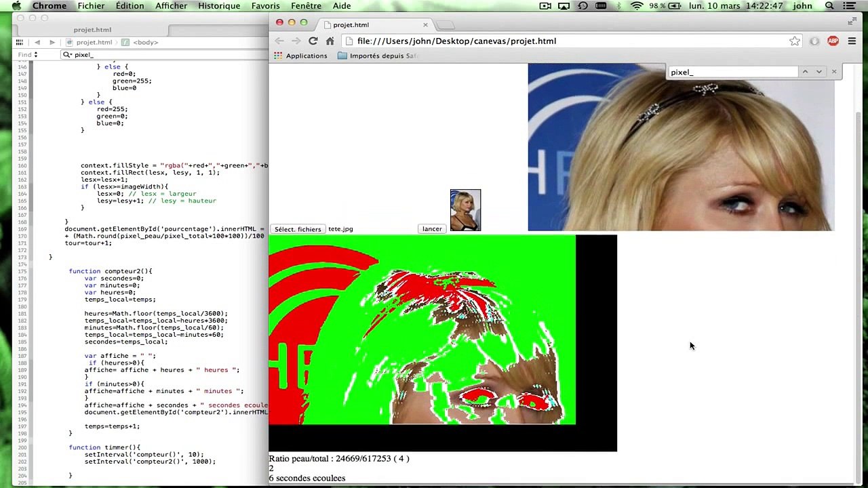Screen dimensions: 868x488
Task: Open the Wi-Fi status menu
Action: (637, 6)
